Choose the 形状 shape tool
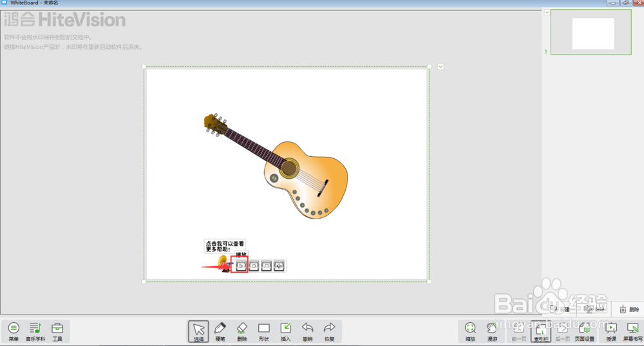Image resolution: width=644 pixels, height=346 pixels. tap(263, 332)
